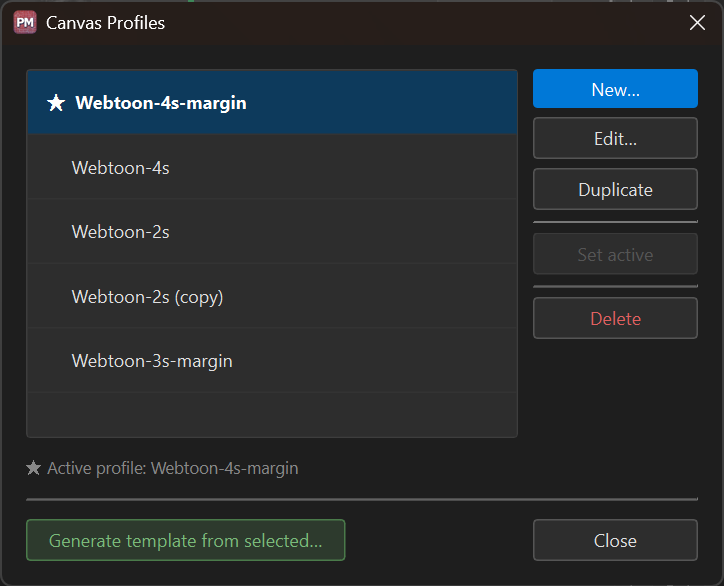Select the Webtoon-2s (copy) profile

tap(272, 296)
